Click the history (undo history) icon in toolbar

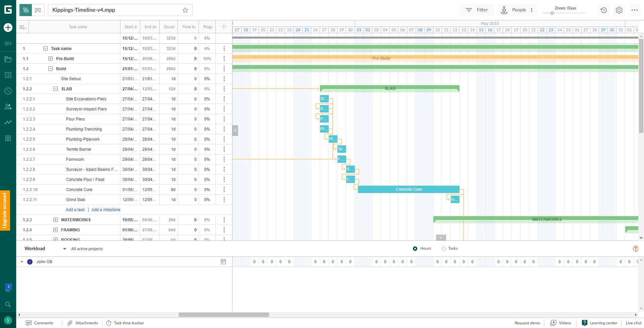(604, 10)
